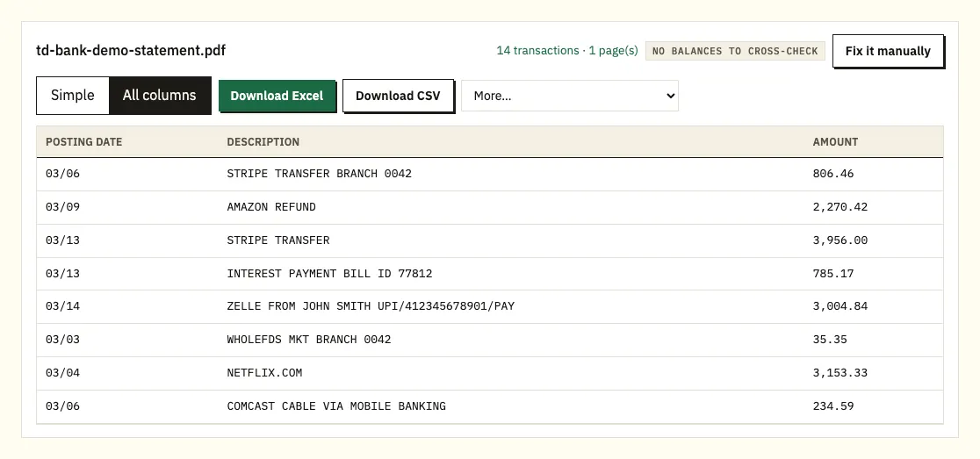Click the 03/06 date in the 806.46 row
The image size is (980, 459).
pos(62,174)
